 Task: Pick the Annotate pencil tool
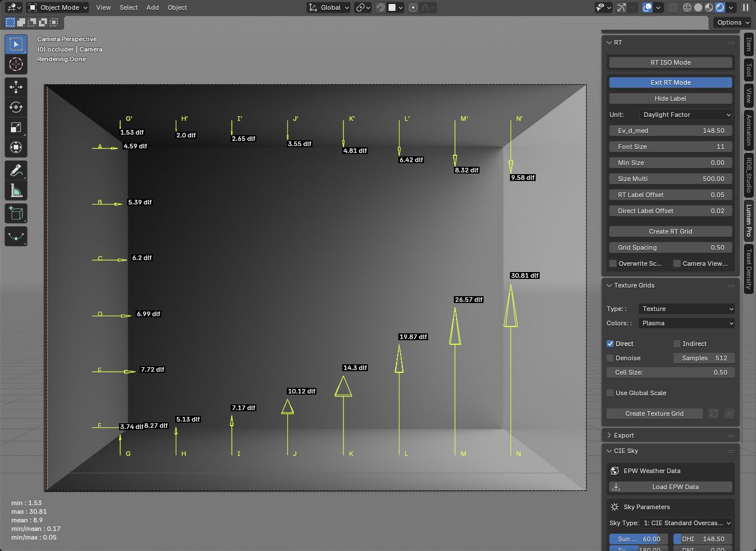pyautogui.click(x=16, y=170)
